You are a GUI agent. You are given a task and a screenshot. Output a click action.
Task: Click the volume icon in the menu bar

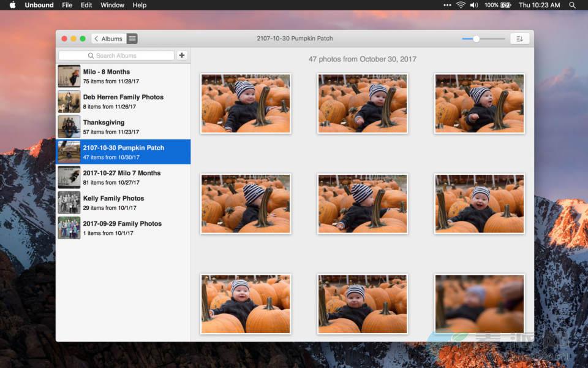click(474, 5)
